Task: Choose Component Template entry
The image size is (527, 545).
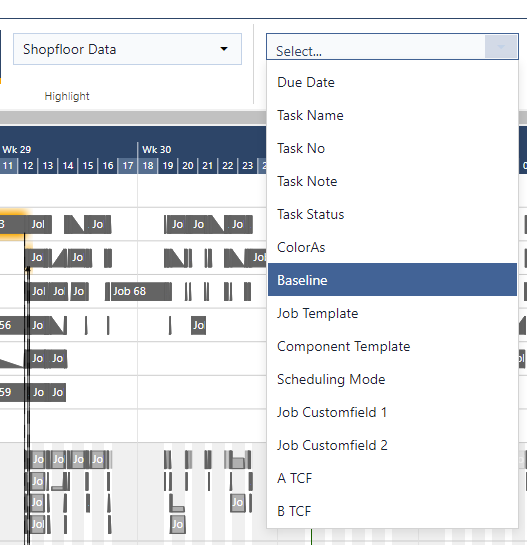Action: [x=392, y=347]
